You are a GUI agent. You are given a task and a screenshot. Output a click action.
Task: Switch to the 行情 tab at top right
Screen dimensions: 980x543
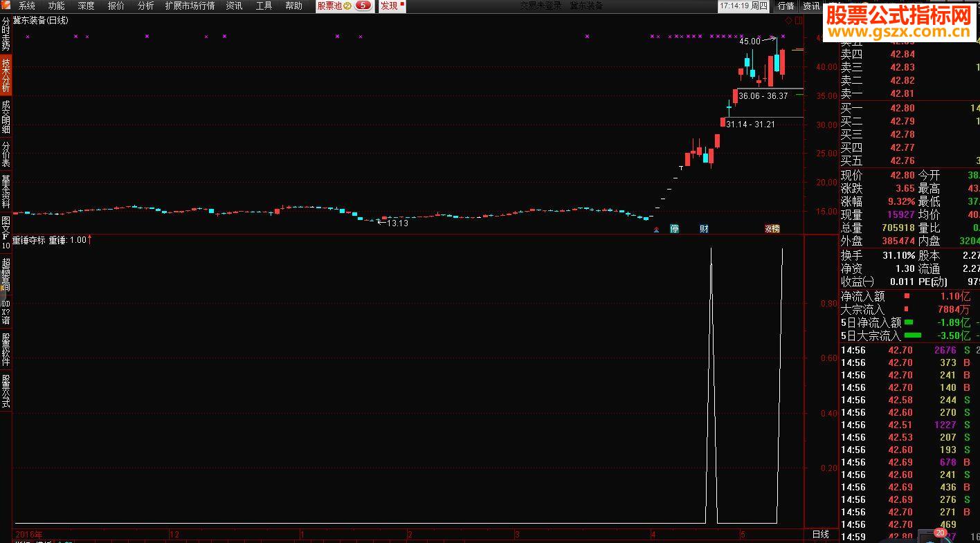click(x=786, y=6)
